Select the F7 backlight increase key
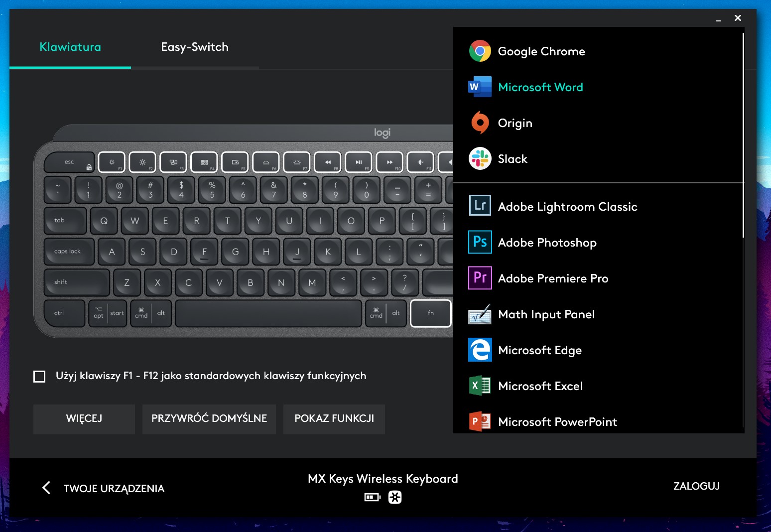The image size is (771, 532). (297, 162)
